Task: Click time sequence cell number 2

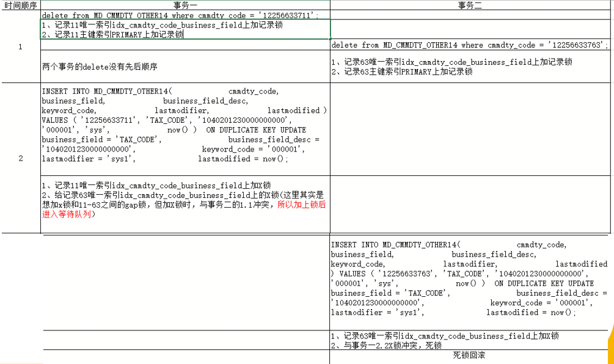Action: point(21,158)
